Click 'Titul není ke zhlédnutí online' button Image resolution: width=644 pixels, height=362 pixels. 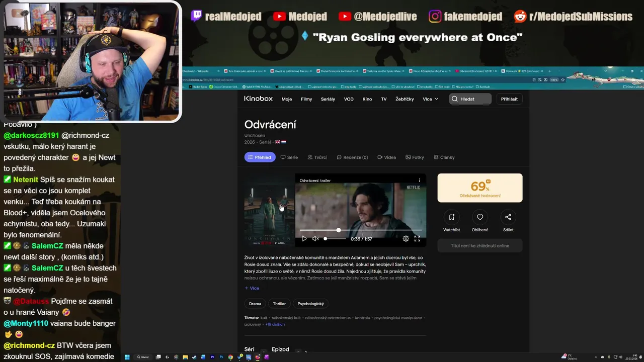click(480, 245)
